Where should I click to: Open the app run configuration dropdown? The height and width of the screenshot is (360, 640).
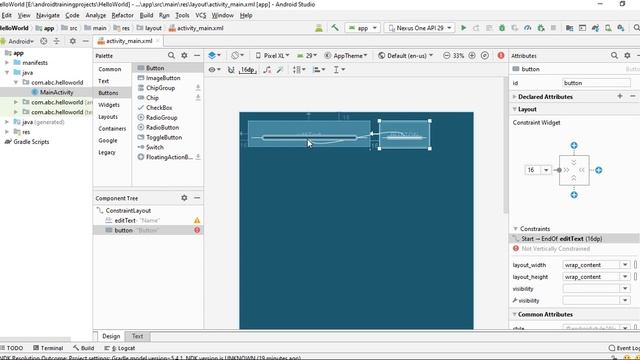(x=363, y=28)
